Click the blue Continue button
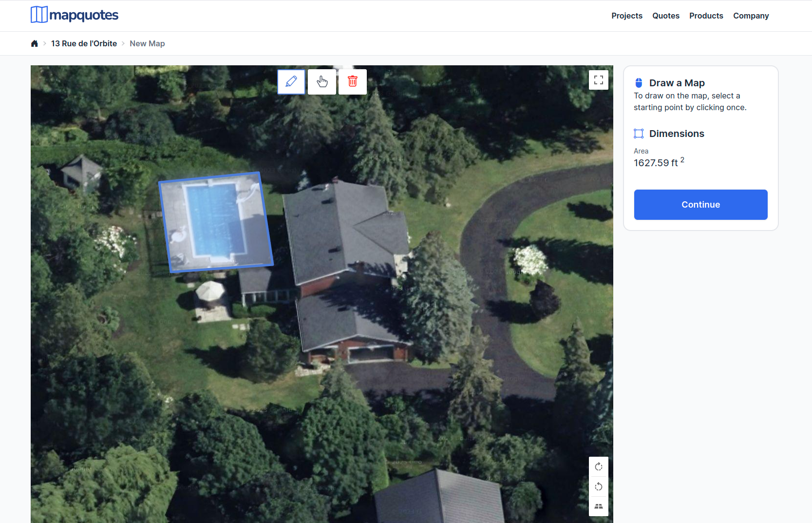 coord(700,205)
